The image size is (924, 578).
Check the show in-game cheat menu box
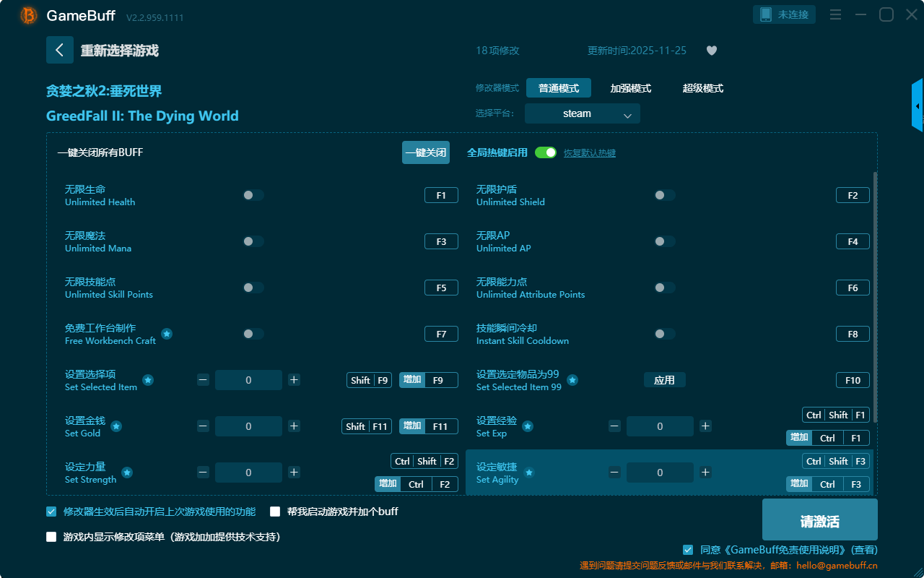(x=51, y=537)
